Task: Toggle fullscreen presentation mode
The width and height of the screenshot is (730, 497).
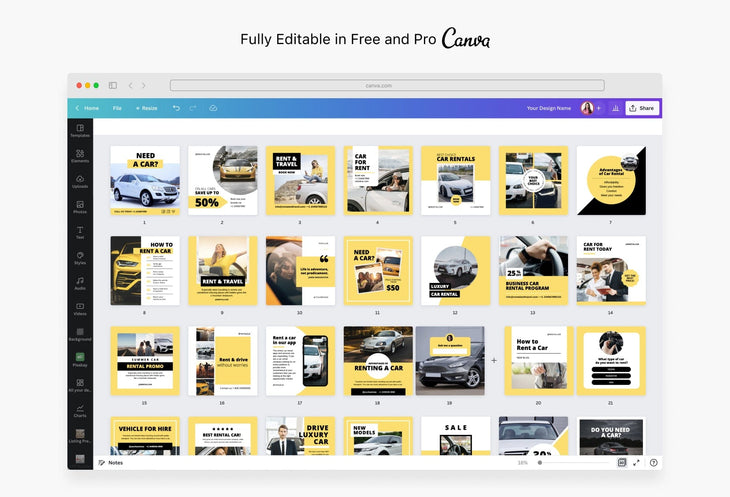Action: point(637,463)
